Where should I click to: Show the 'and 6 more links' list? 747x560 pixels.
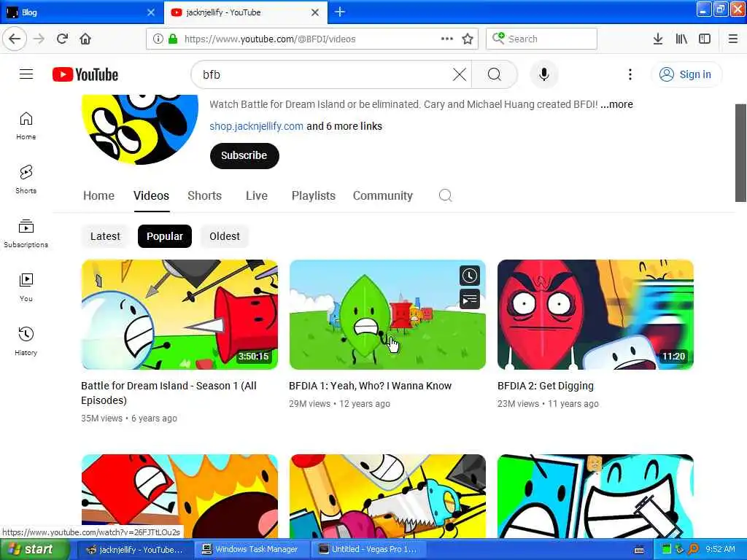[x=344, y=126]
